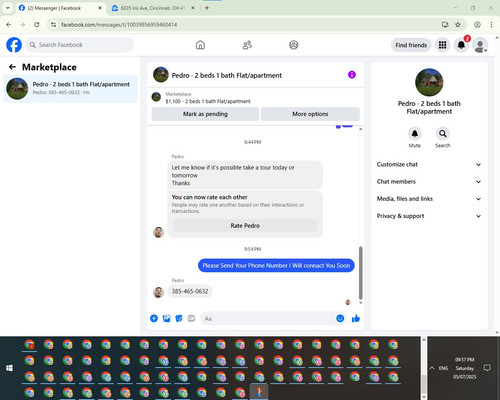
Task: Open the emoji picker in the message box
Action: [340, 318]
